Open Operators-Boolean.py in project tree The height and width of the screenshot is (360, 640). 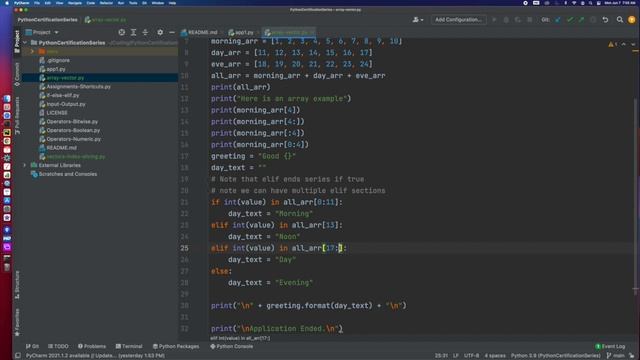click(x=70, y=131)
